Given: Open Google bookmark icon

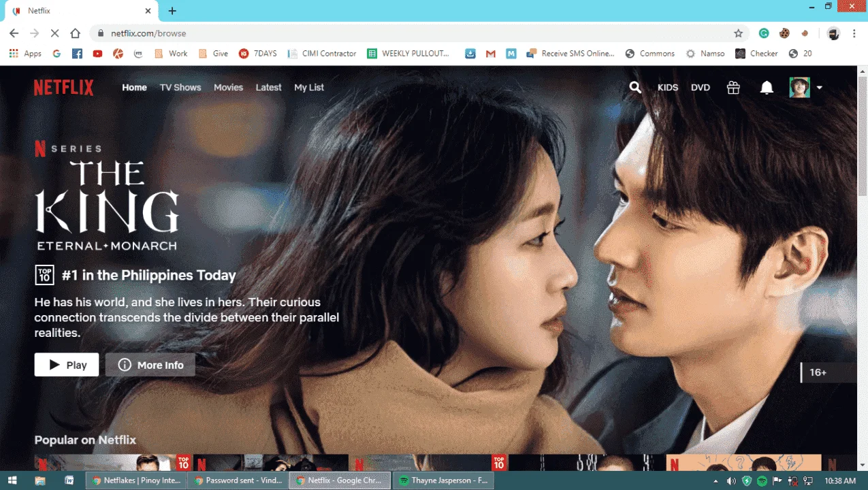Looking at the screenshot, I should [x=57, y=54].
